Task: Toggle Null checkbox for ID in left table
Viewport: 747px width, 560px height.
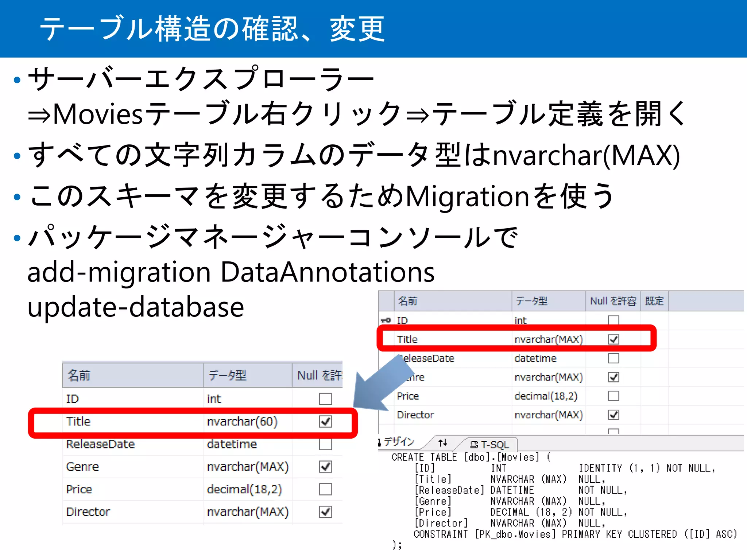Action: [325, 399]
